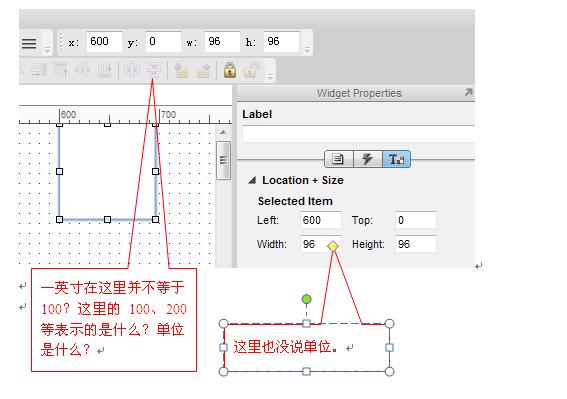The image size is (567, 399).
Task: Click the align bottom toolbar icon
Action: click(105, 70)
